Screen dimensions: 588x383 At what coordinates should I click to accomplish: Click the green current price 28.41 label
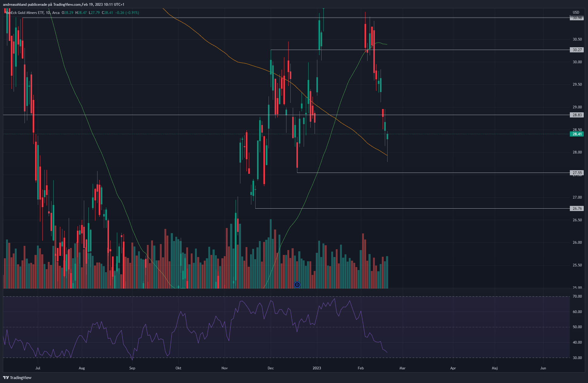pos(576,134)
